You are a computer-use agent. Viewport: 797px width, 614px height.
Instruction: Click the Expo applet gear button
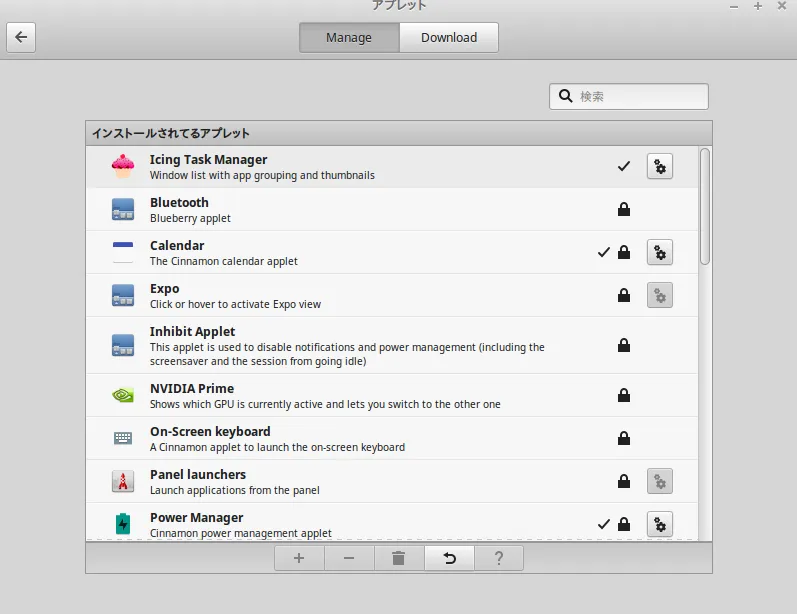coord(660,295)
